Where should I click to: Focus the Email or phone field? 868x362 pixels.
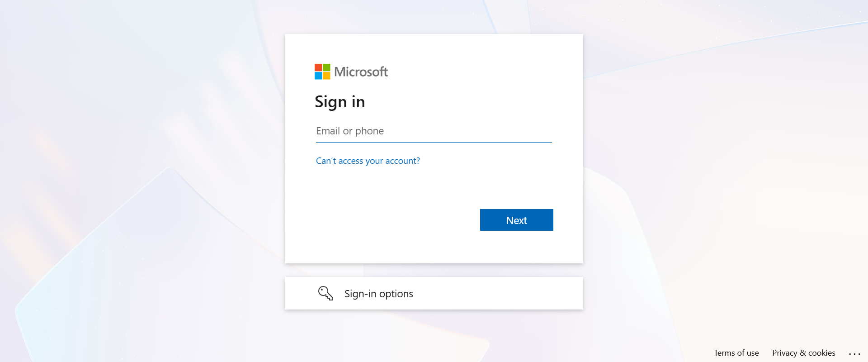coord(434,131)
